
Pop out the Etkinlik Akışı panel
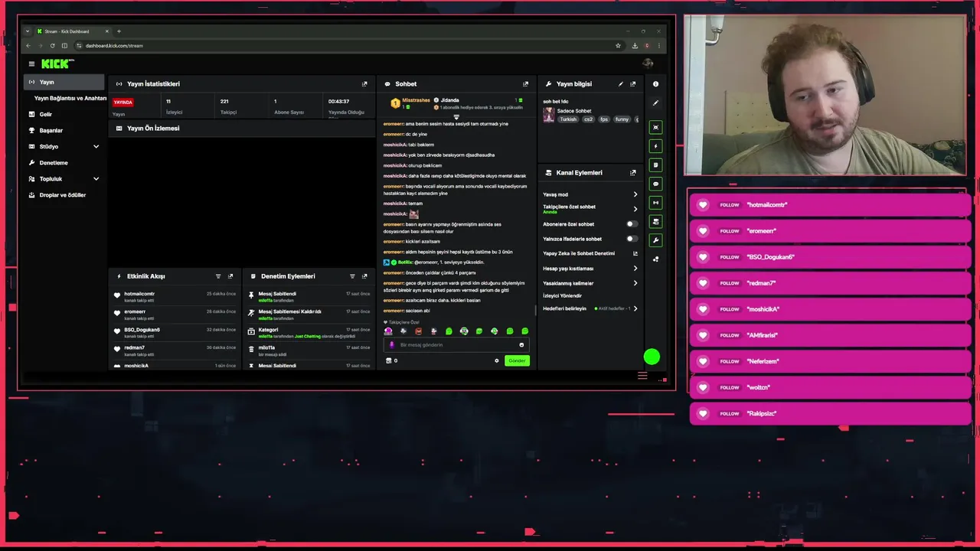pos(230,276)
